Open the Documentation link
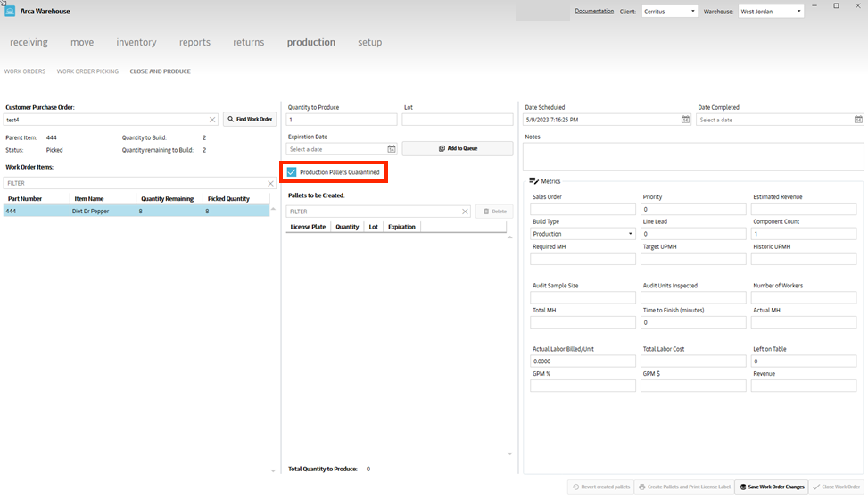This screenshot has height=499, width=868. 594,12
